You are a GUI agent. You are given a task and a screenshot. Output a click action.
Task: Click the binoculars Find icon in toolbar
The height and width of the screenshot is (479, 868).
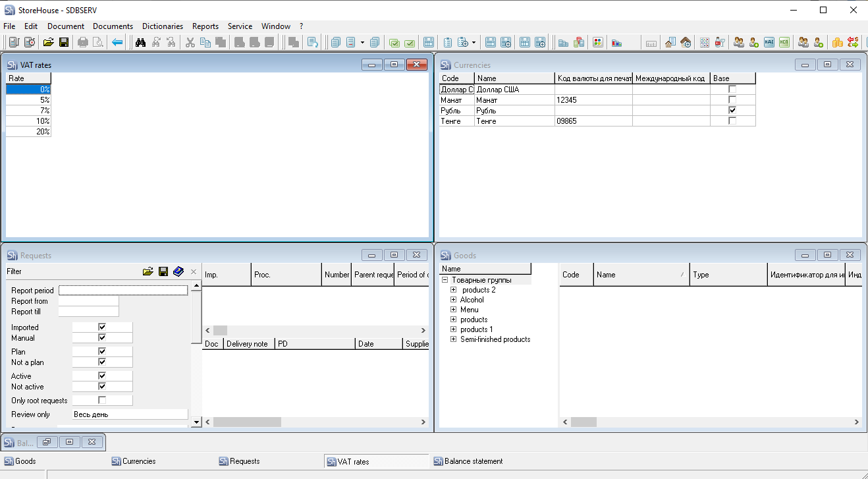pyautogui.click(x=140, y=43)
